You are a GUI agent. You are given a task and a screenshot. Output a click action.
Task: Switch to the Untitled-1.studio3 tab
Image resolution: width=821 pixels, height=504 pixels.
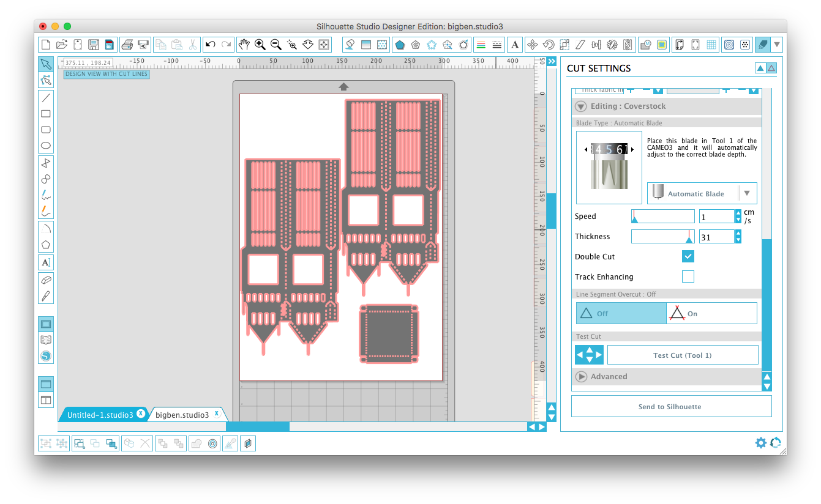pos(100,415)
